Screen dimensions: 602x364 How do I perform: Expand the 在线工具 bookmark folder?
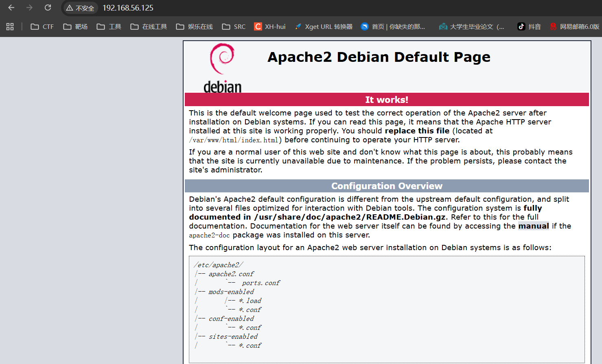click(x=149, y=26)
